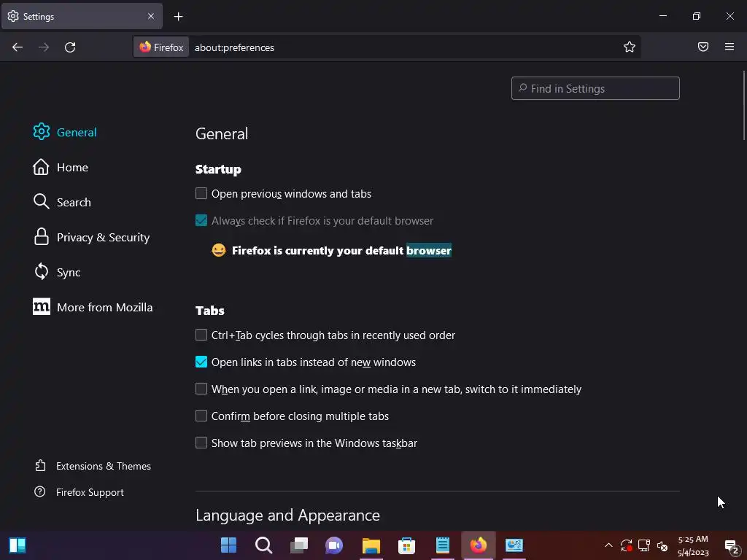The height and width of the screenshot is (560, 747).
Task: Show hidden system tray icons
Action: point(608,545)
